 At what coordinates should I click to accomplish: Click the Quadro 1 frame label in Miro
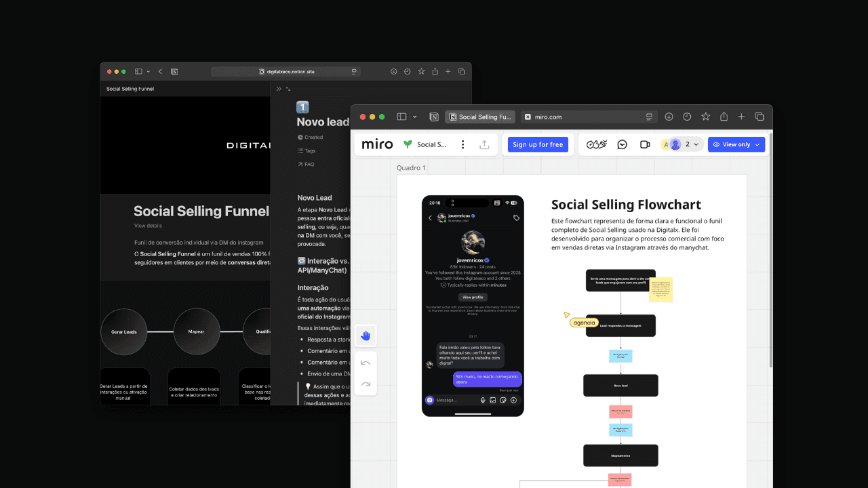(412, 167)
